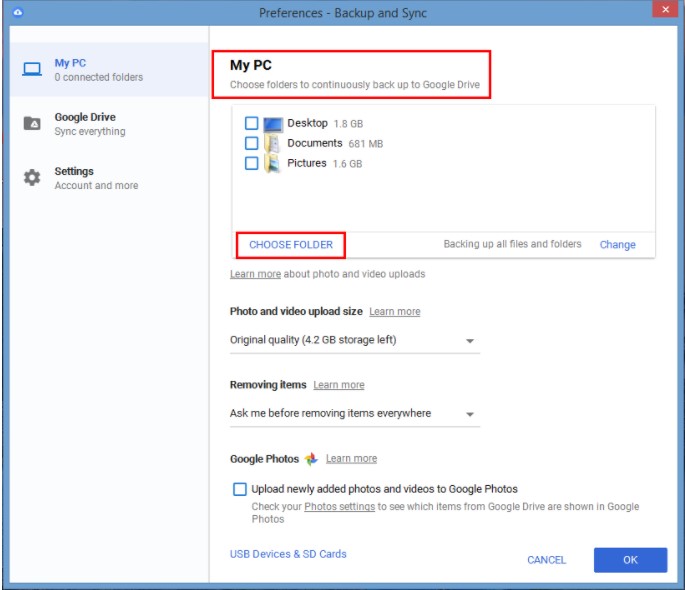Open the Google Drive sidebar tab
Screen dimensions: 685x590
click(x=109, y=124)
